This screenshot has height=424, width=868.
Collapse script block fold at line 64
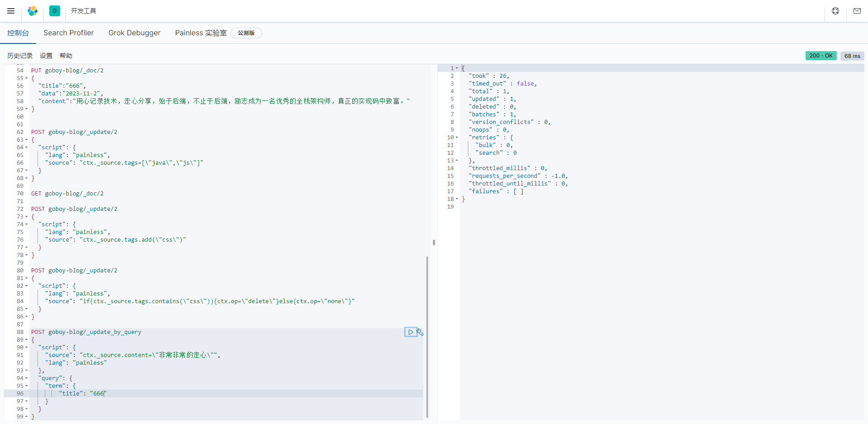[26, 148]
